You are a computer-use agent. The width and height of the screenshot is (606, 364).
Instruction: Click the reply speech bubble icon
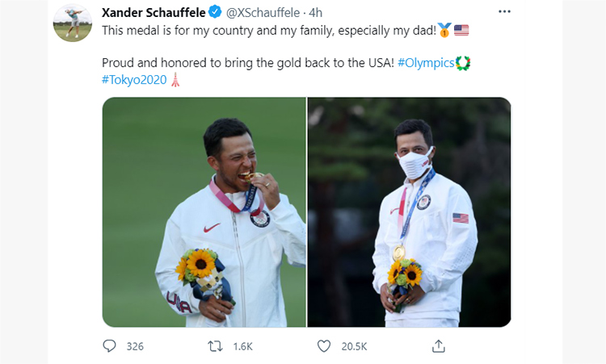(x=109, y=346)
